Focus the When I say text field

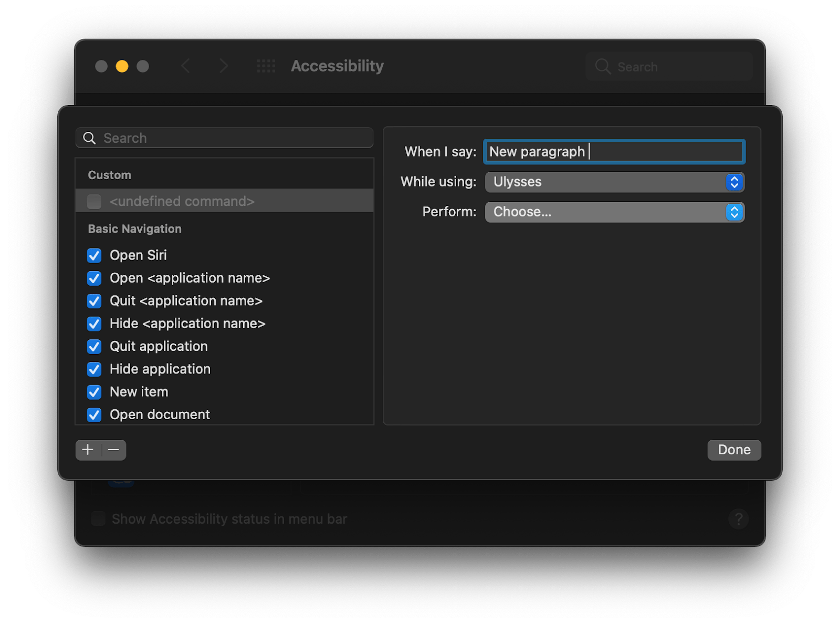(x=614, y=152)
